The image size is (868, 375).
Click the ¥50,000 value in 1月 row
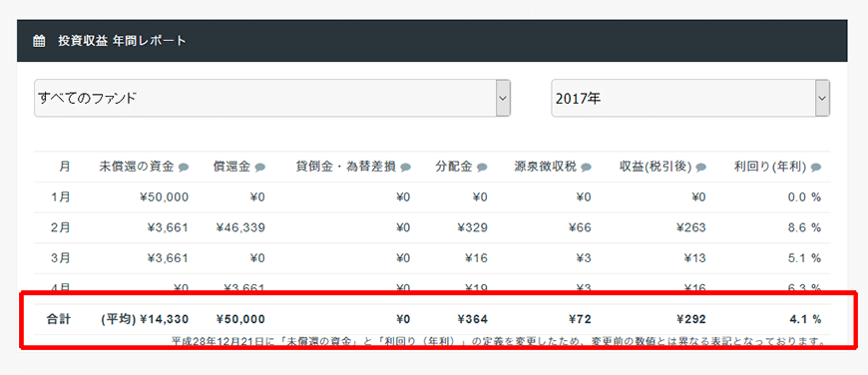(x=165, y=197)
